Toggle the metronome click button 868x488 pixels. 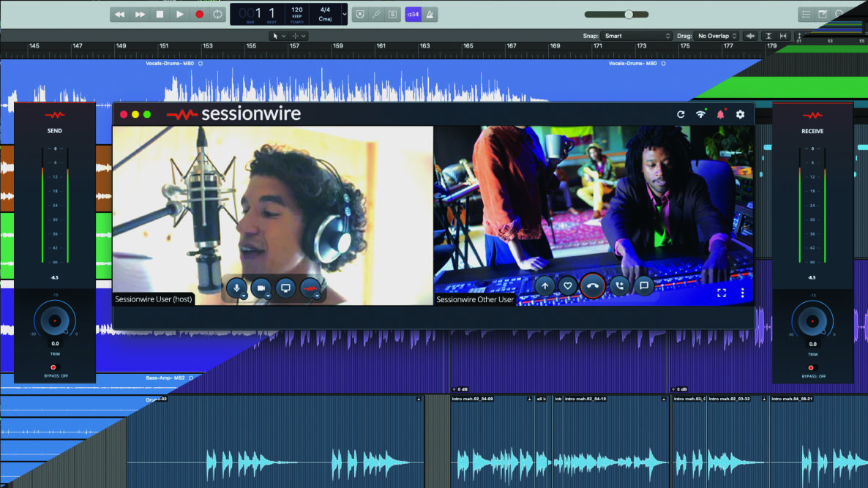coord(430,15)
